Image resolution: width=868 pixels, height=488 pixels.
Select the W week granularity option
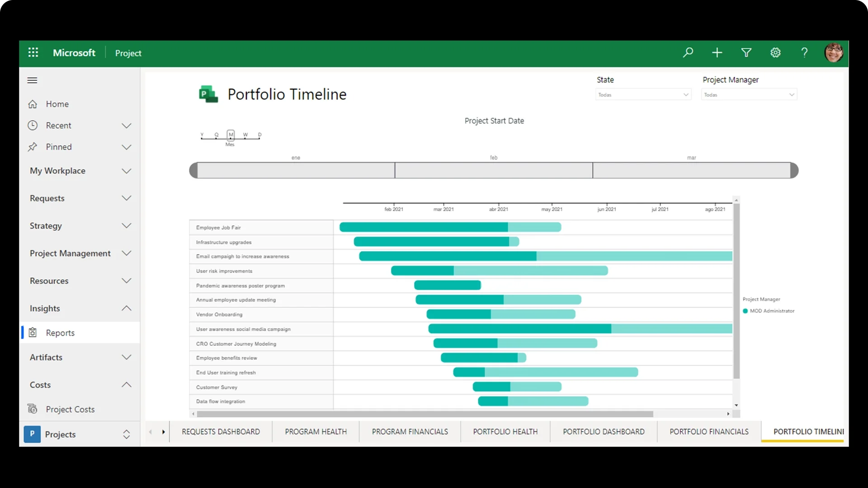coord(245,135)
